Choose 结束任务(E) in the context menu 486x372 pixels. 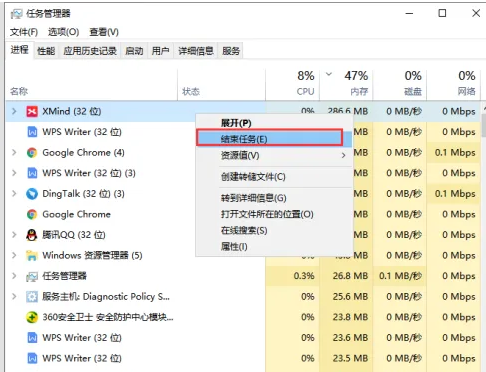[275, 139]
